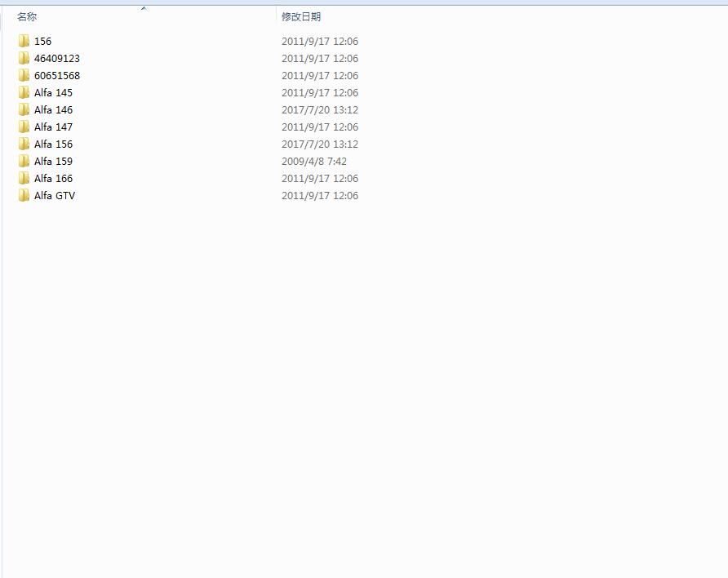Select the Alfa 156 folder icon
This screenshot has width=728, height=578.
(x=24, y=144)
